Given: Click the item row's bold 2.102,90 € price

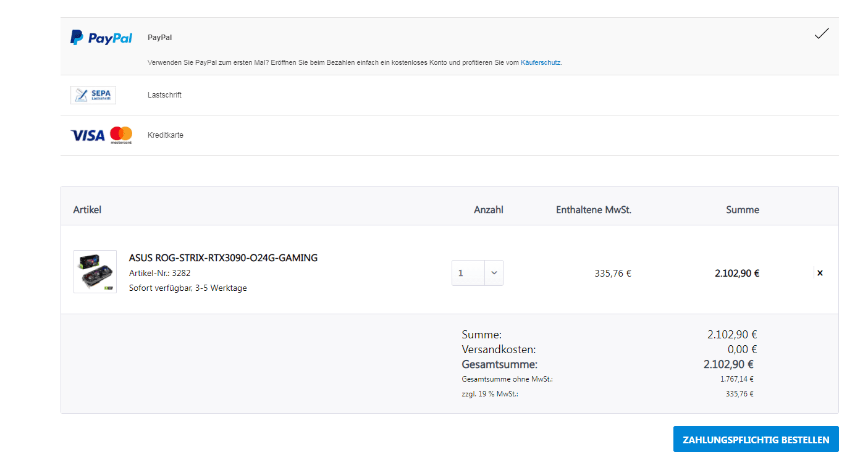Looking at the screenshot, I should pyautogui.click(x=737, y=273).
